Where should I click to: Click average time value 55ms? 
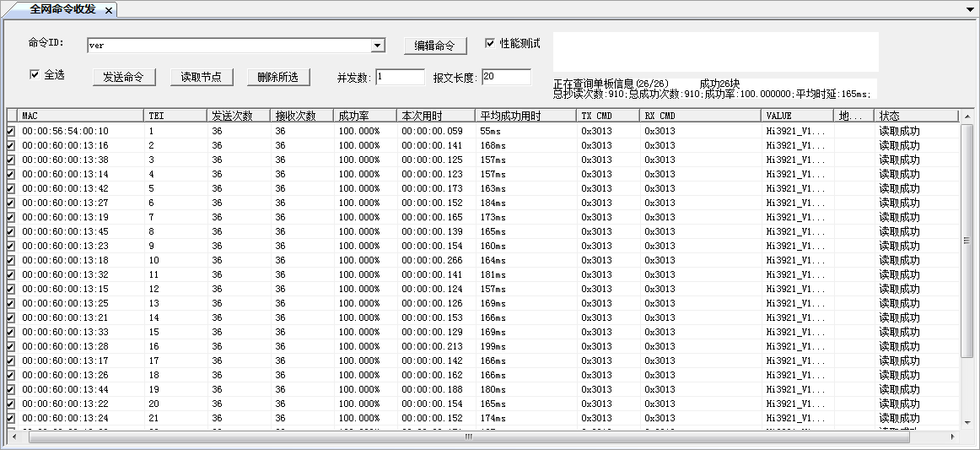coord(491,132)
